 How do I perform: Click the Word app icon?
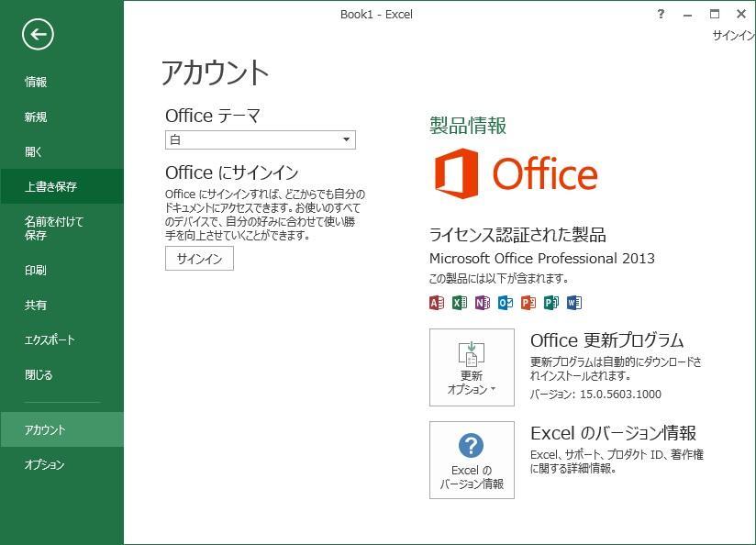coord(574,303)
